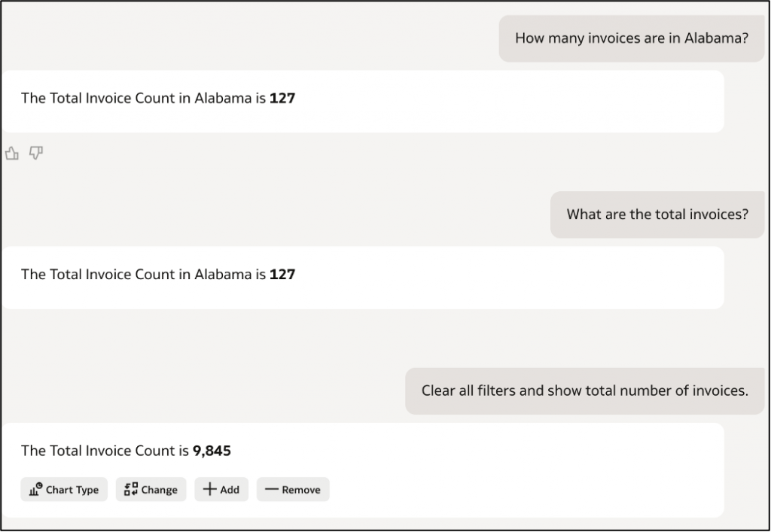771x532 pixels.
Task: Click the word Alabama in the first user question
Action: (713, 38)
